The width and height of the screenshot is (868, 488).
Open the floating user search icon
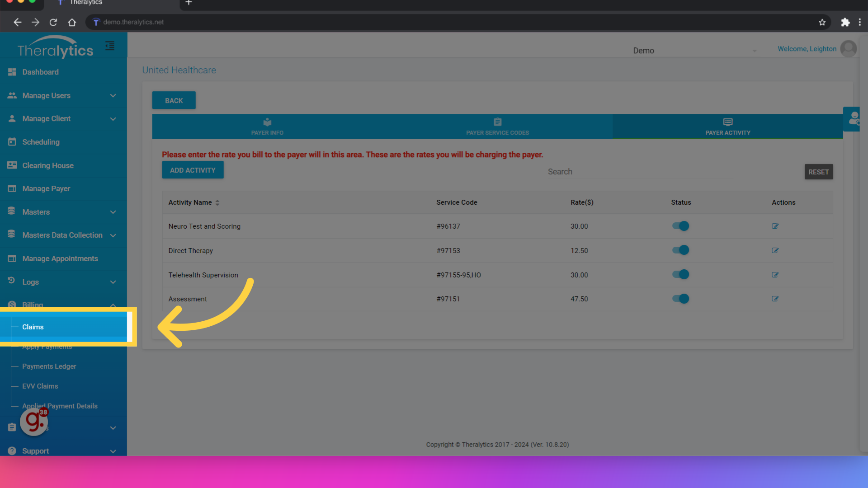click(x=853, y=119)
